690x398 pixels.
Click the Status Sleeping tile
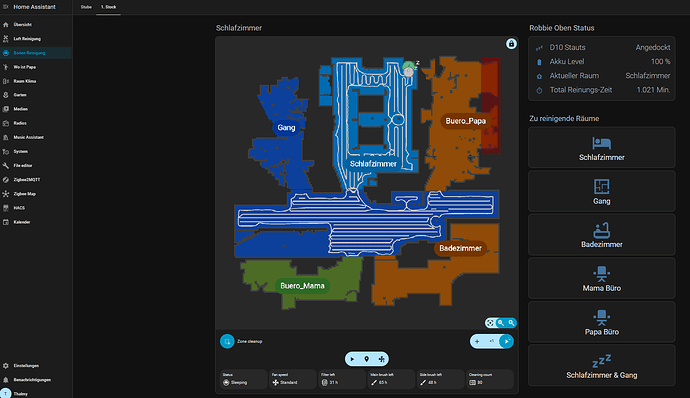243,379
